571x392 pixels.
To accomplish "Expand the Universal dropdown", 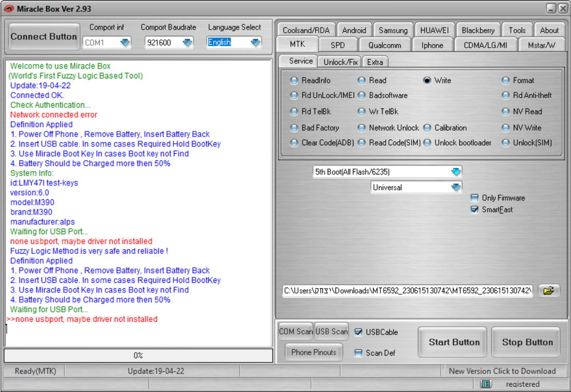I will tap(456, 187).
